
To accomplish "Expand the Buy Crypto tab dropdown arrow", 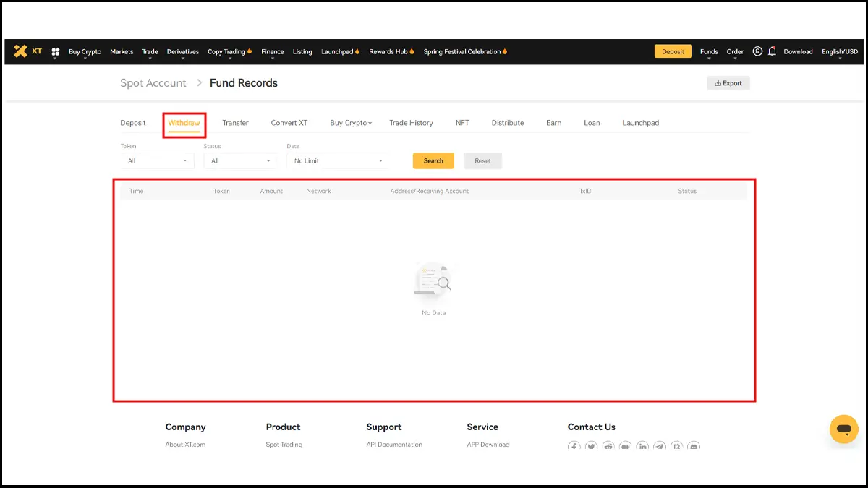I will pyautogui.click(x=370, y=124).
